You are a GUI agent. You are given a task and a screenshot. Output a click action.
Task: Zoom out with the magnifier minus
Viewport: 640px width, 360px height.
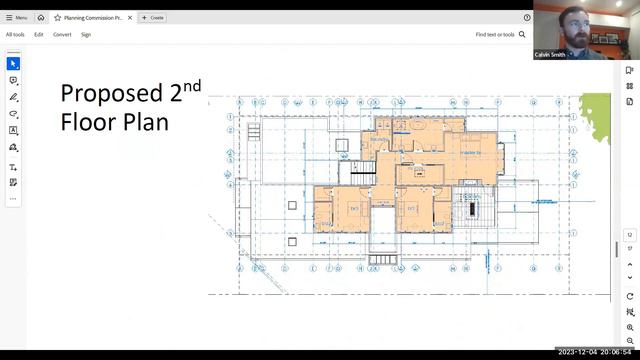point(630,340)
